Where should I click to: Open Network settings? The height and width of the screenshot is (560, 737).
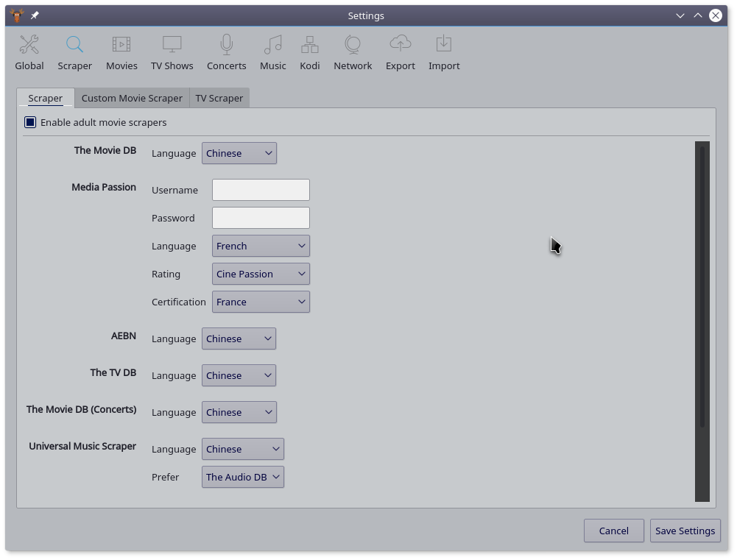pyautogui.click(x=353, y=53)
